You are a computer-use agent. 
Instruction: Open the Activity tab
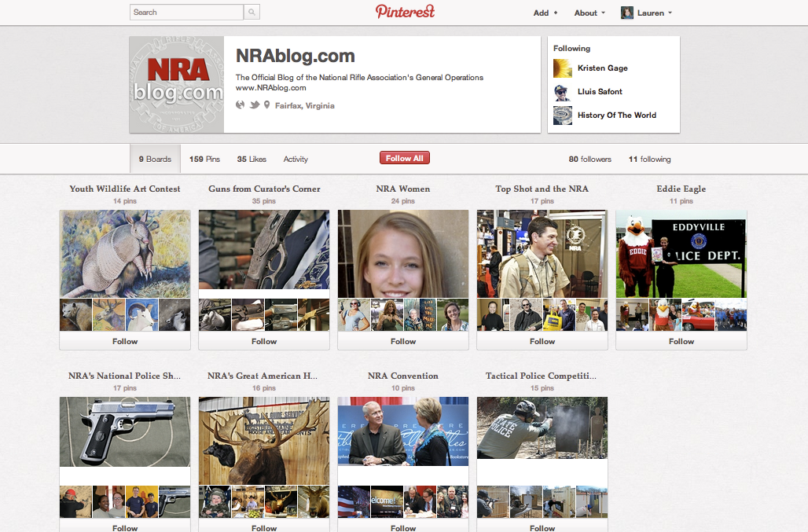(296, 159)
